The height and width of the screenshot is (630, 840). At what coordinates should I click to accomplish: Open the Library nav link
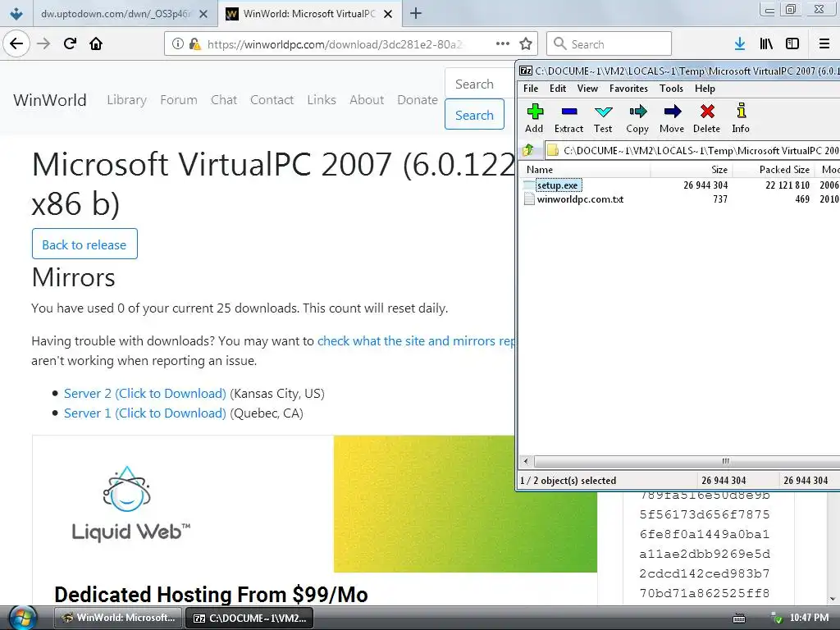coord(126,99)
